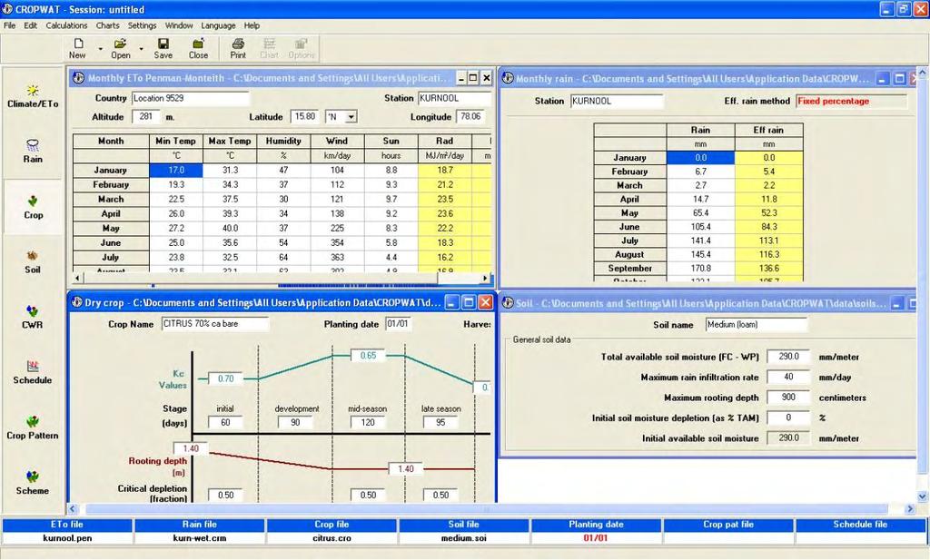Image resolution: width=930 pixels, height=560 pixels.
Task: Select May Max Temp cell 40.0
Action: (x=230, y=228)
